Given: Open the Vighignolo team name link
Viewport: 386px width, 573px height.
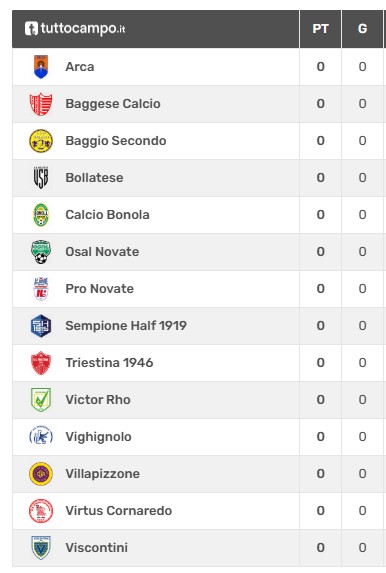Looking at the screenshot, I should click(98, 437).
